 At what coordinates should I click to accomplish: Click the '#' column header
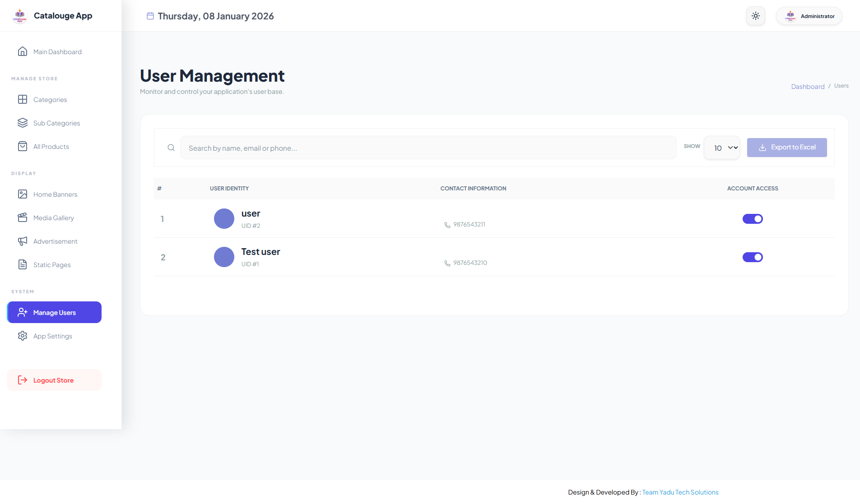click(159, 189)
